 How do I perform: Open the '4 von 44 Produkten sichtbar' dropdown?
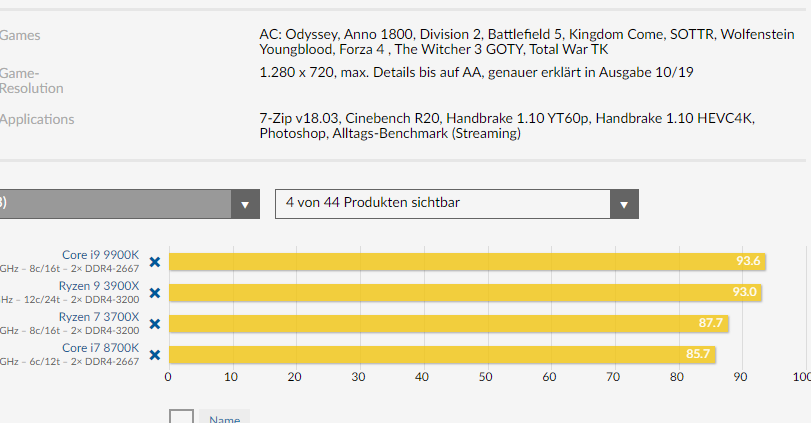click(x=457, y=204)
